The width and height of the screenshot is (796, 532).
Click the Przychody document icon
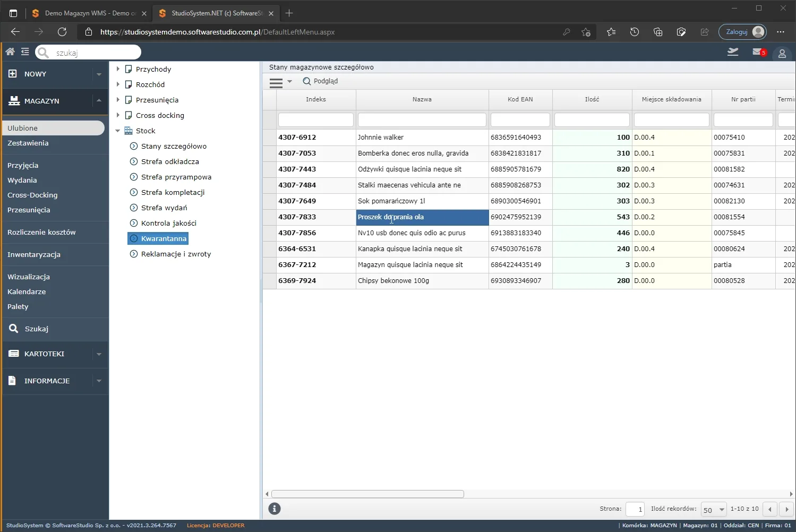tap(129, 69)
